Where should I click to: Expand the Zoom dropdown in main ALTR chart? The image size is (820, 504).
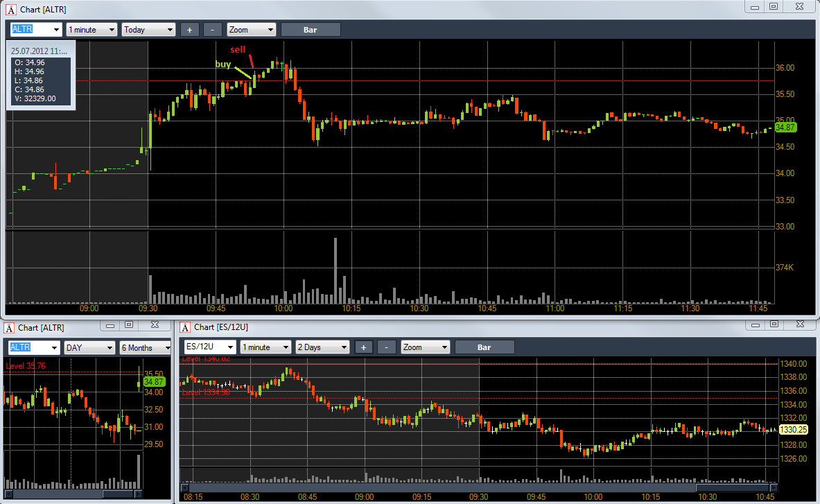[x=252, y=30]
